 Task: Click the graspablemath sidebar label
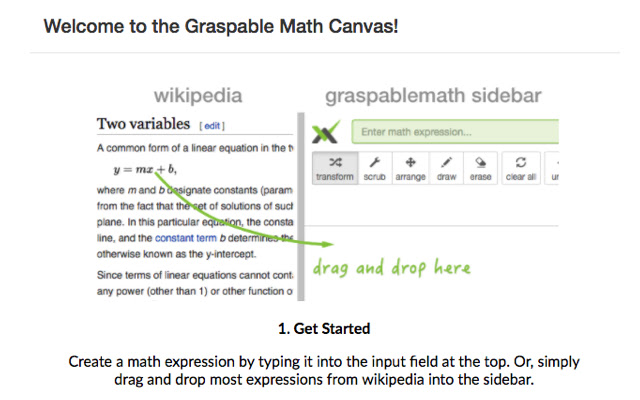(x=433, y=96)
